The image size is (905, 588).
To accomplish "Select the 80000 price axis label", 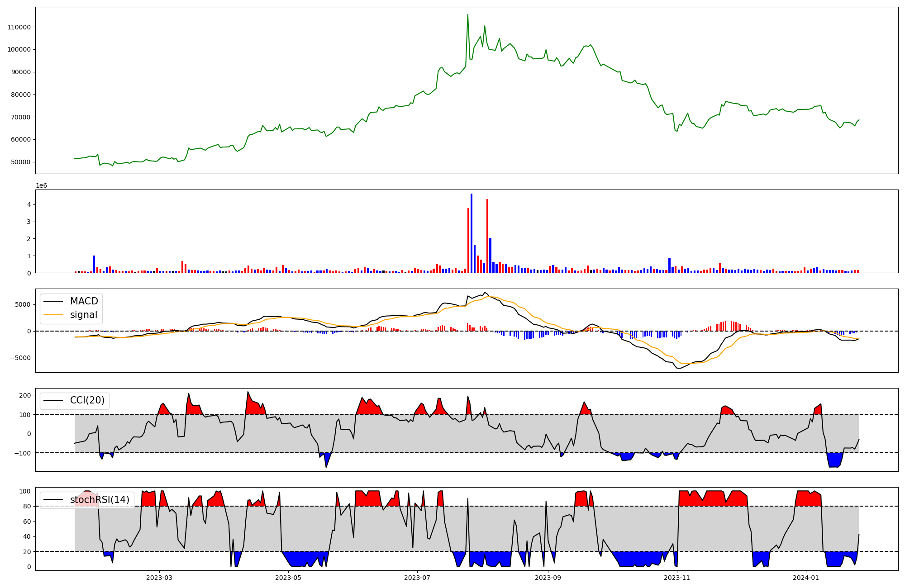I will coord(21,95).
